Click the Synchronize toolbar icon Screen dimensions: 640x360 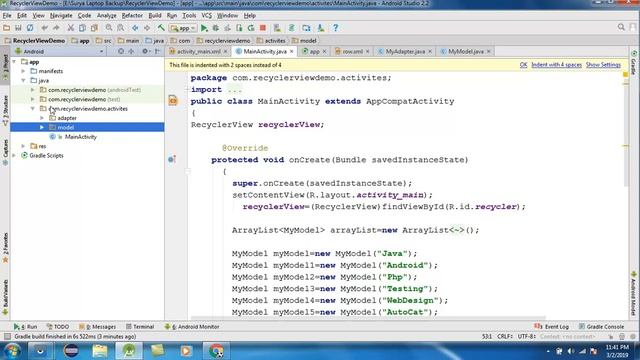coord(30,28)
